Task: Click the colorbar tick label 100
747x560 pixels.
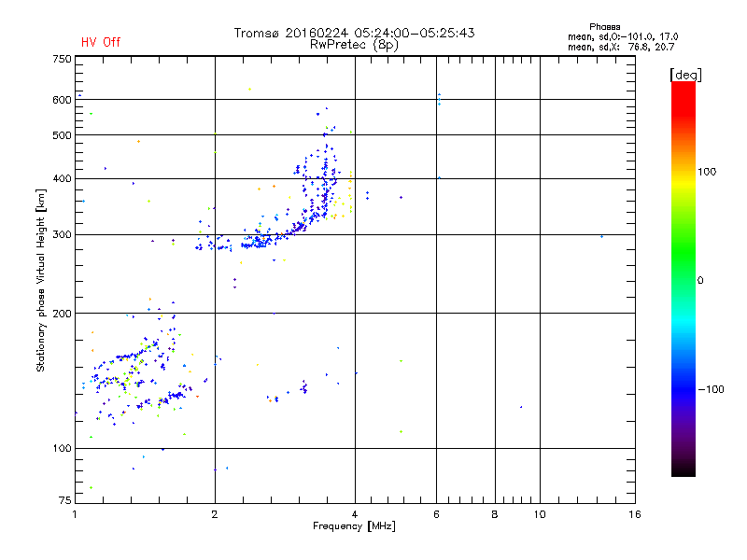Action: pos(707,172)
